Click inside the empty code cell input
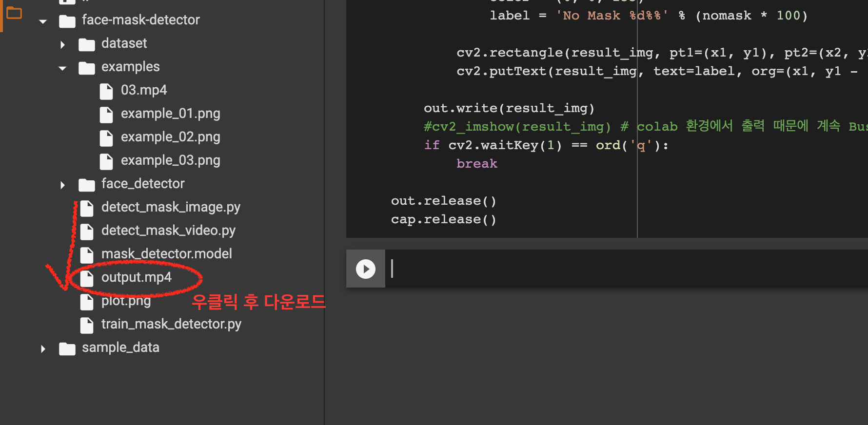The height and width of the screenshot is (425, 868). tap(627, 269)
